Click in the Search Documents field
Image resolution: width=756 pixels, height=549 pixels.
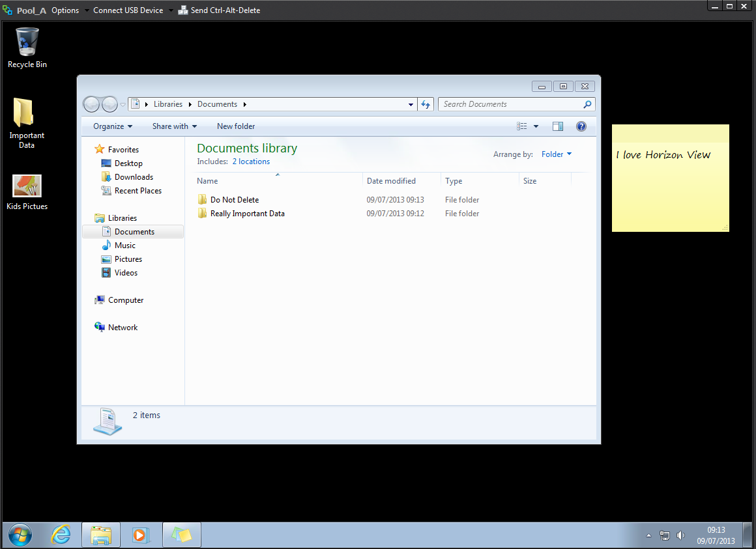[510, 104]
